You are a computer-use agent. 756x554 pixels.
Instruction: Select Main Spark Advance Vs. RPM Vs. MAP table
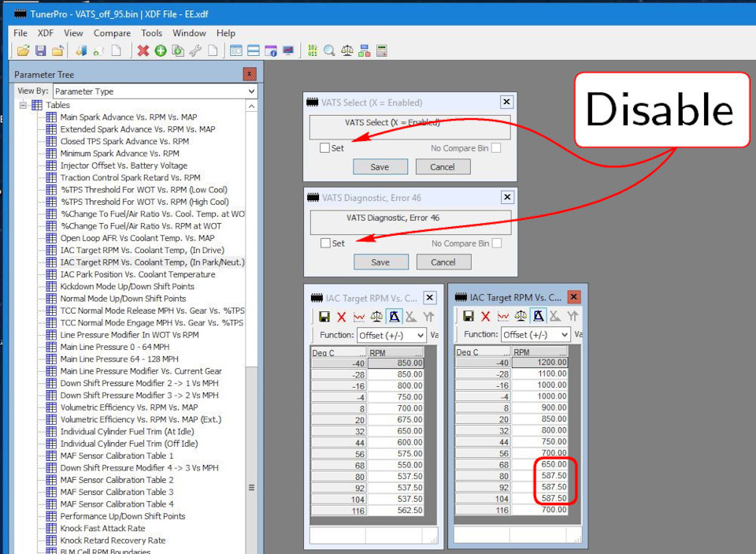coord(128,117)
